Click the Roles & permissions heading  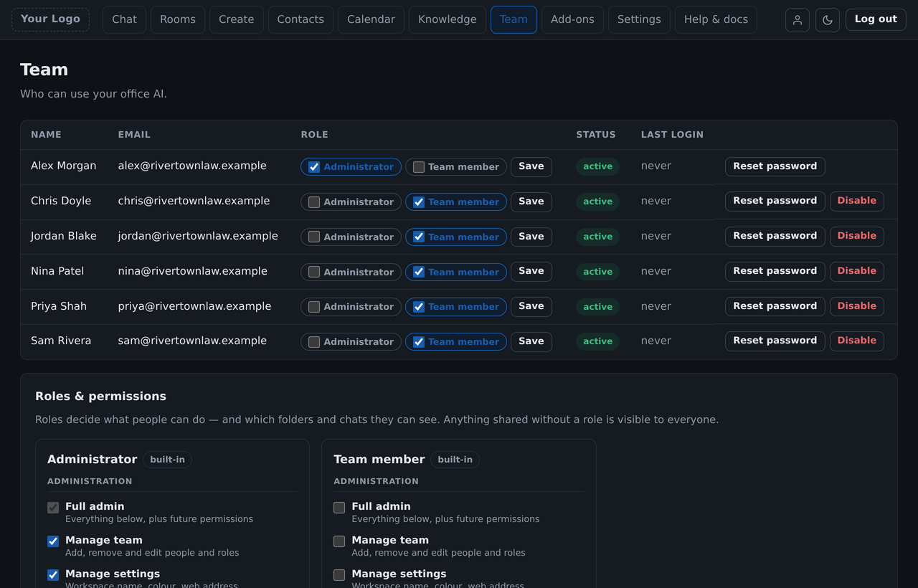pos(100,396)
